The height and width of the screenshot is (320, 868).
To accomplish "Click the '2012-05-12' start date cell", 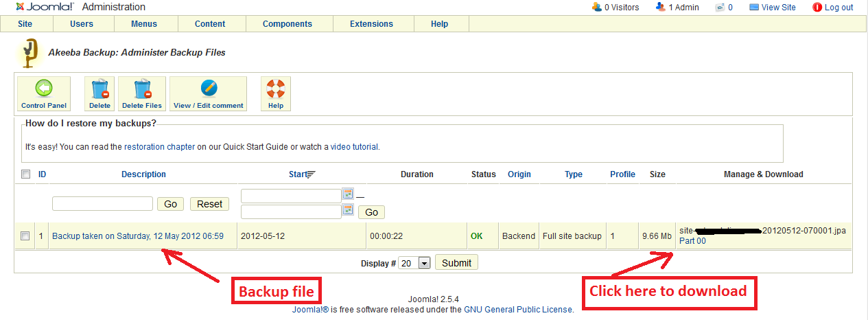I will click(261, 236).
